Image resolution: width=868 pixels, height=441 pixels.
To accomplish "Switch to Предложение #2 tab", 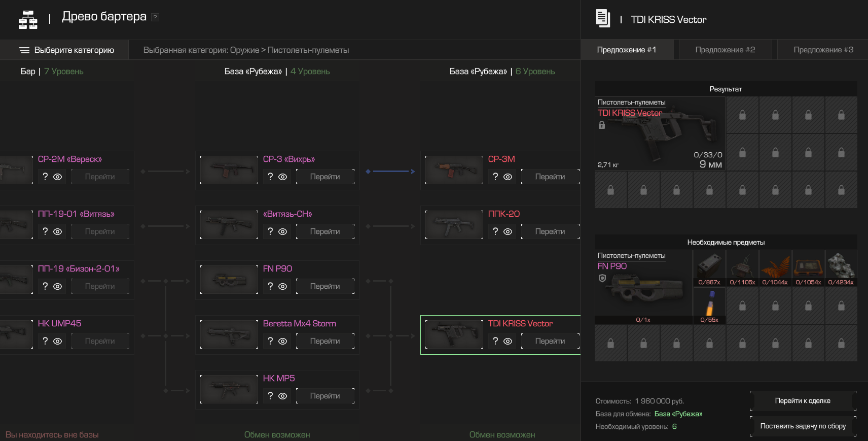I will tap(725, 50).
